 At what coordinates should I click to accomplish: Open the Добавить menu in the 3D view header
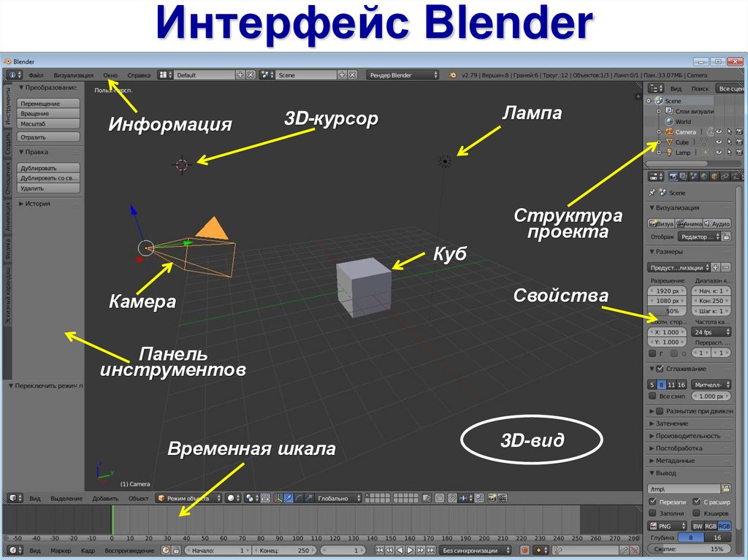(105, 499)
